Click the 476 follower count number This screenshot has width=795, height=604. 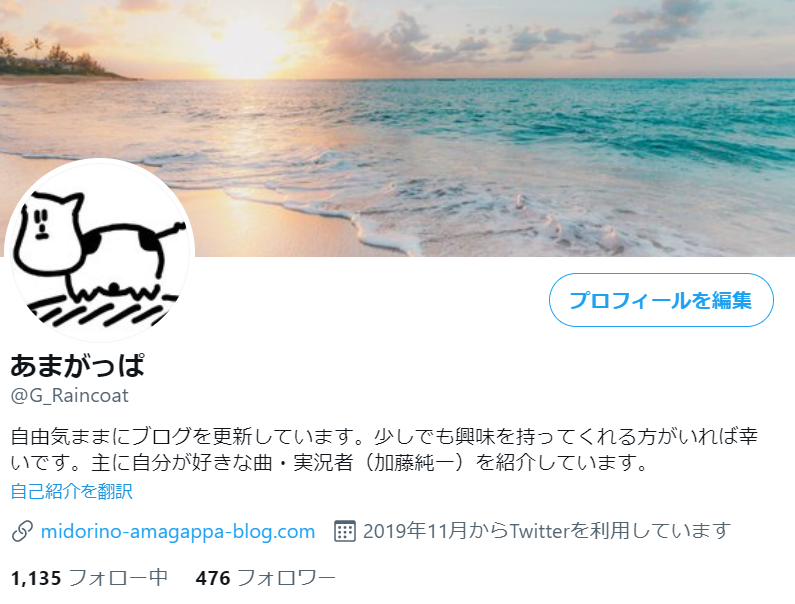point(213,578)
